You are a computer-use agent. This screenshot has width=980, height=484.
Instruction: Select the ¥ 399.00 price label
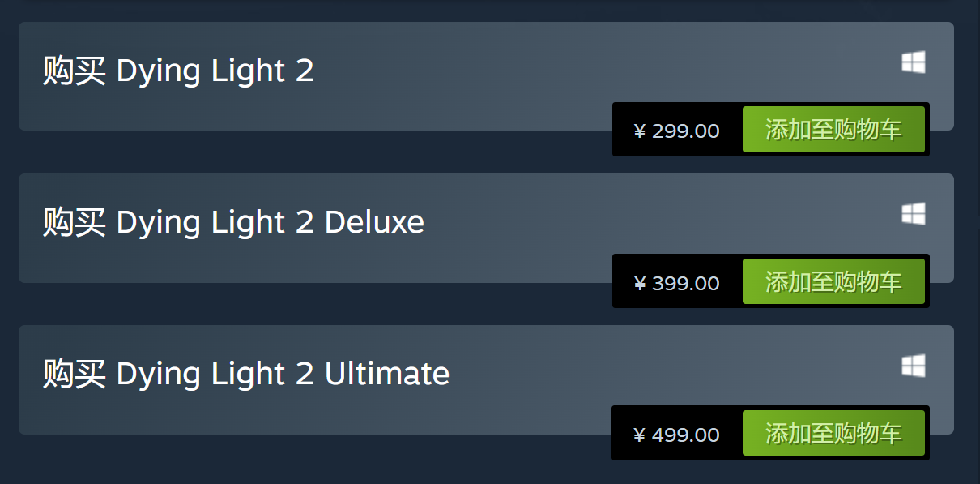pyautogui.click(x=676, y=283)
